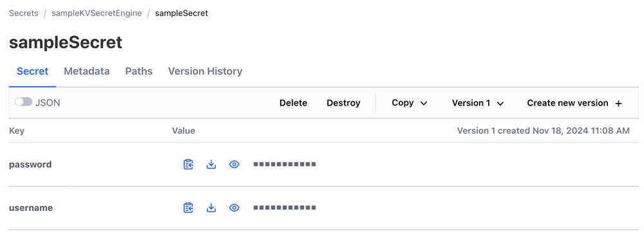
Task: Click the Delete button
Action: point(293,103)
